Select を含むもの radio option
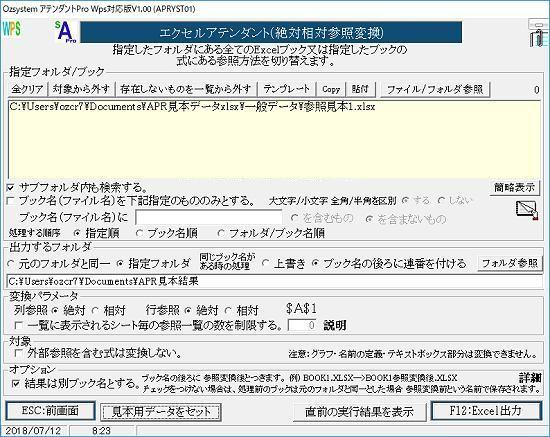Viewport: 550px width, 437px height. pos(295,218)
